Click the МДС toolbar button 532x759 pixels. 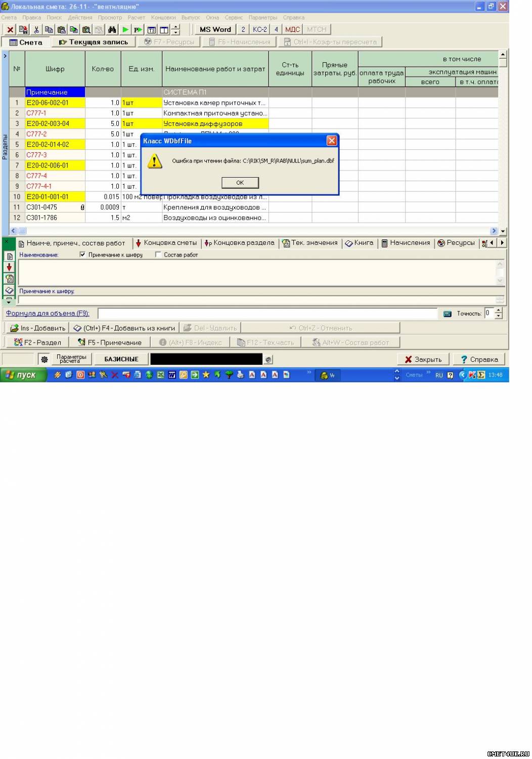click(x=292, y=29)
